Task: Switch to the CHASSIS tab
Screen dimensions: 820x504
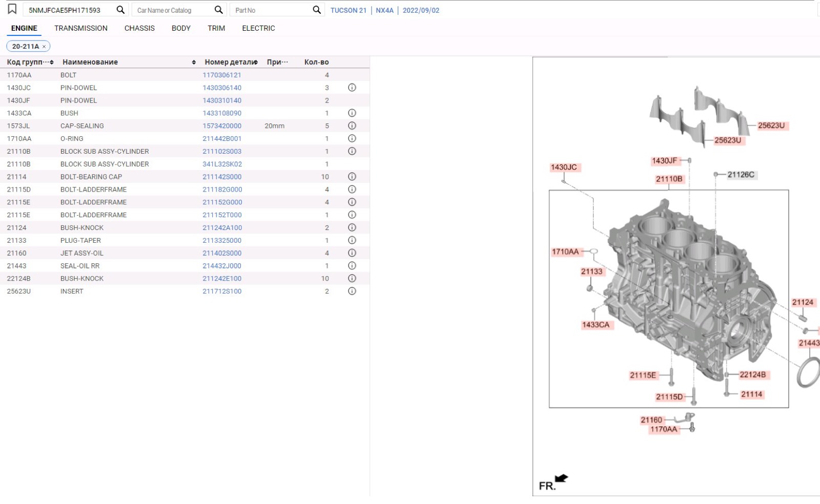Action: tap(139, 28)
